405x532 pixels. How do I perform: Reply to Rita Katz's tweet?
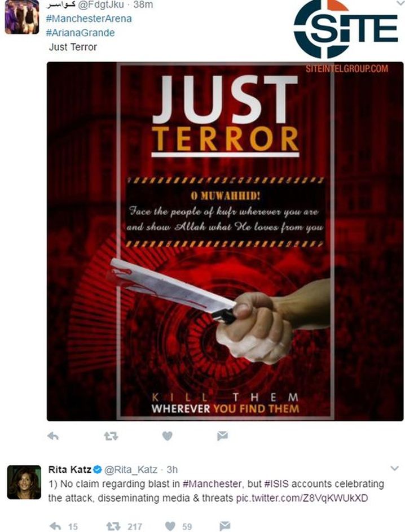tap(56, 526)
